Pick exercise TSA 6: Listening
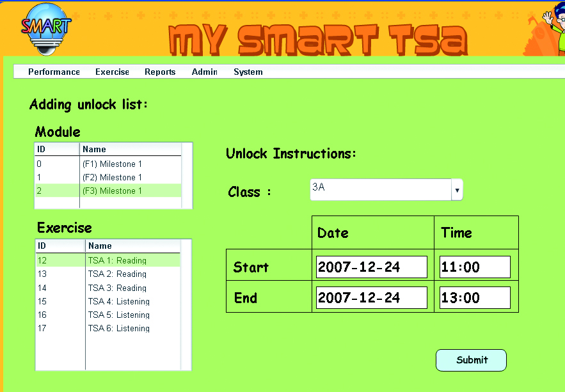 [118, 329]
